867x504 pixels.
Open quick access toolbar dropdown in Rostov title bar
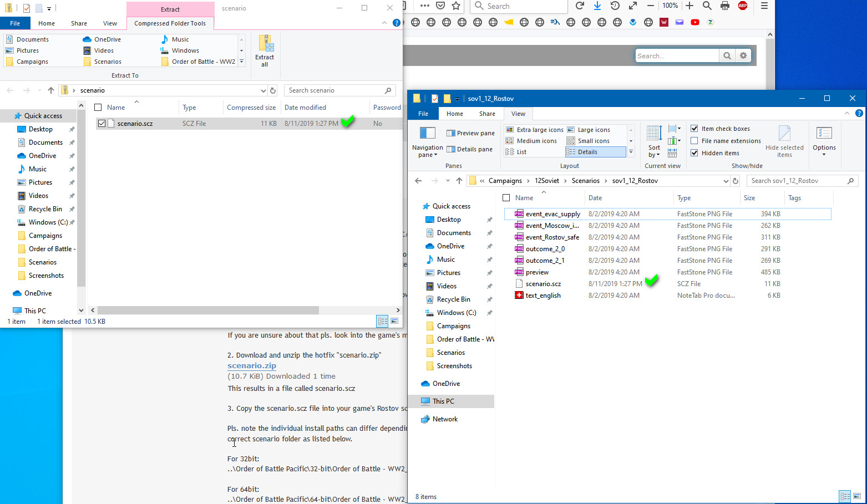[458, 99]
